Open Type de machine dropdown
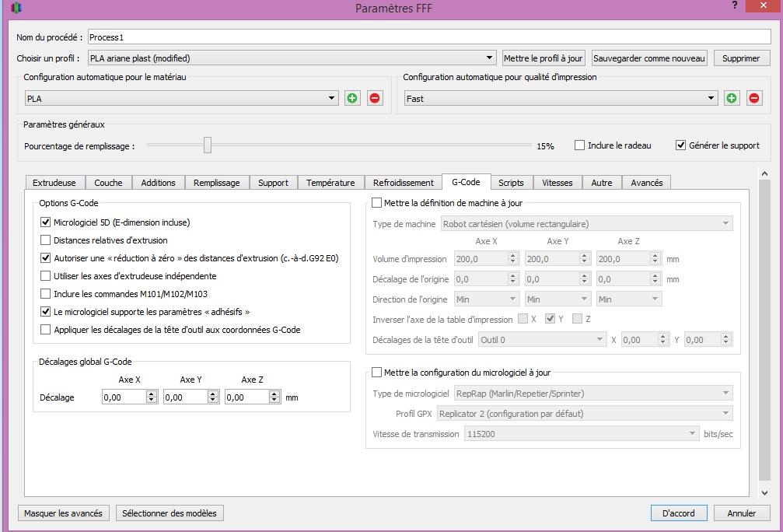Image resolution: width=783 pixels, height=532 pixels. [x=587, y=224]
